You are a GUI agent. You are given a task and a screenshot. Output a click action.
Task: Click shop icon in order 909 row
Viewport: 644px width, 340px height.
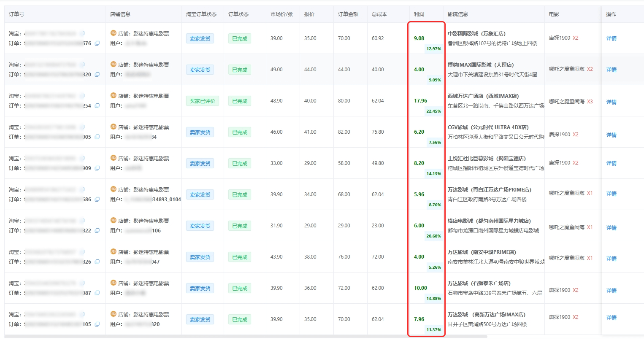pos(113,158)
